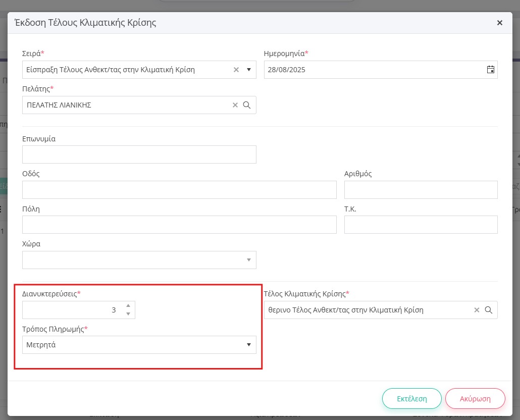This screenshot has width=520, height=420.
Task: Focus the Επωνυμία text field
Action: (139, 154)
